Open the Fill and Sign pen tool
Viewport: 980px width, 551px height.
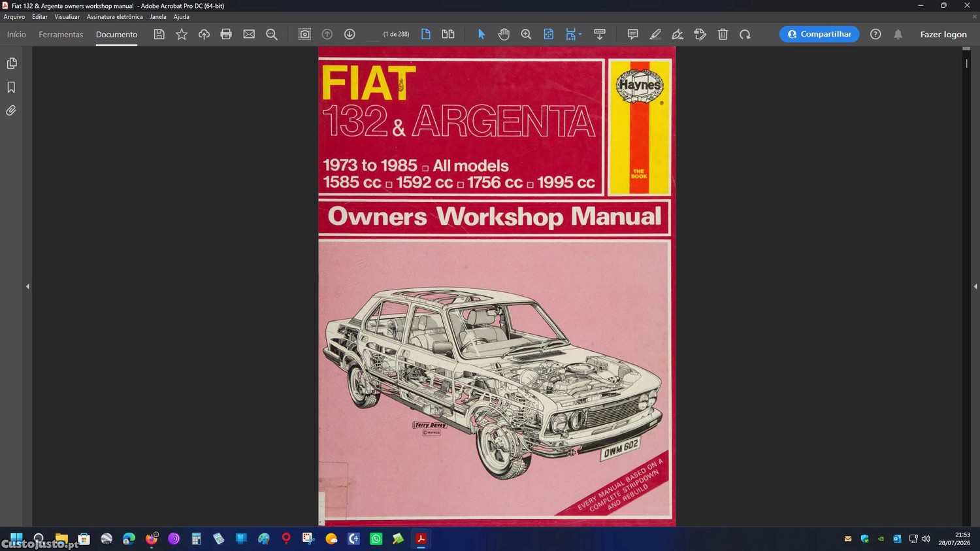(x=678, y=34)
